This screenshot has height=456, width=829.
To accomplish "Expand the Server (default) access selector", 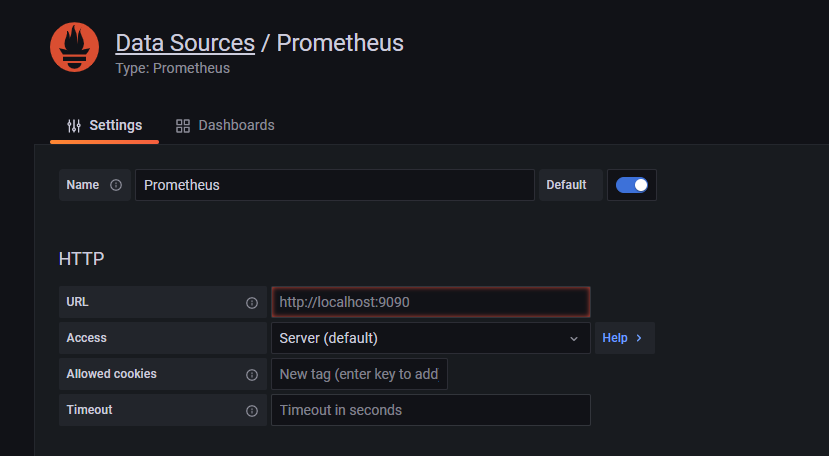I will pyautogui.click(x=420, y=338).
